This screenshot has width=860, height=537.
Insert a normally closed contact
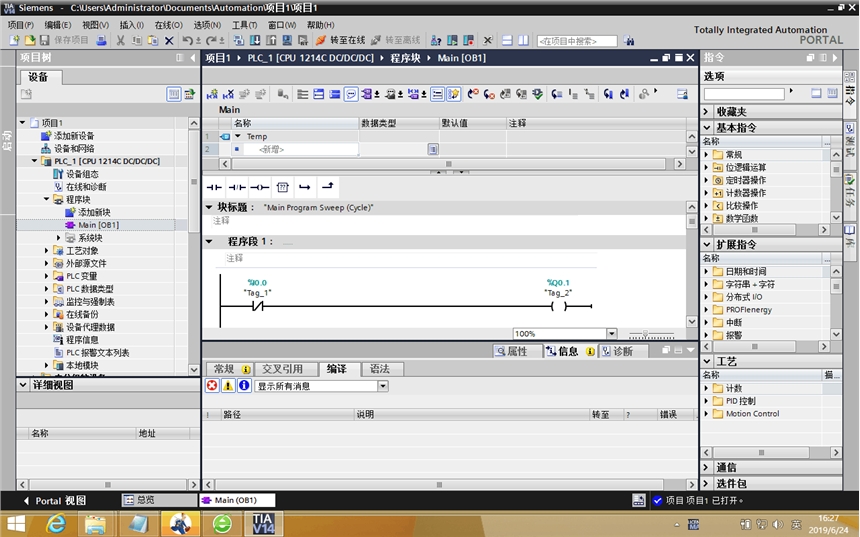237,187
